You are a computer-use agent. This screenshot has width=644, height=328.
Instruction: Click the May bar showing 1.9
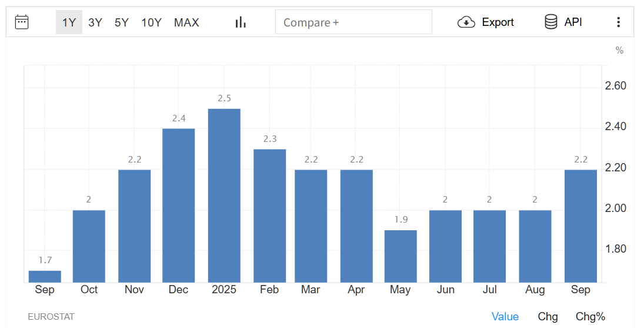[x=401, y=256]
